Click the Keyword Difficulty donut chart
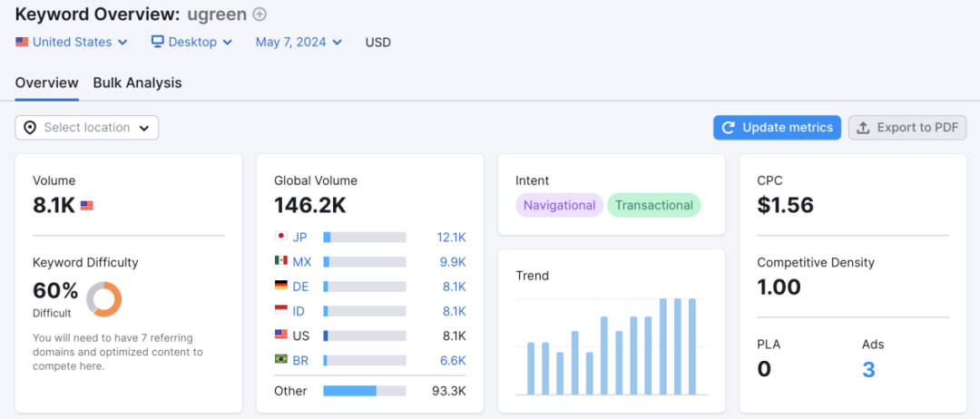The width and height of the screenshot is (980, 419). point(103,299)
